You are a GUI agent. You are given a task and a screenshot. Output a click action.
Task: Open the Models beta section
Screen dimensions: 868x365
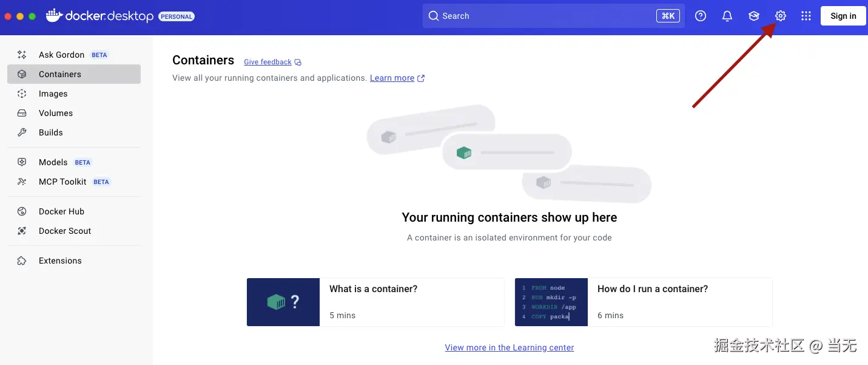(53, 162)
